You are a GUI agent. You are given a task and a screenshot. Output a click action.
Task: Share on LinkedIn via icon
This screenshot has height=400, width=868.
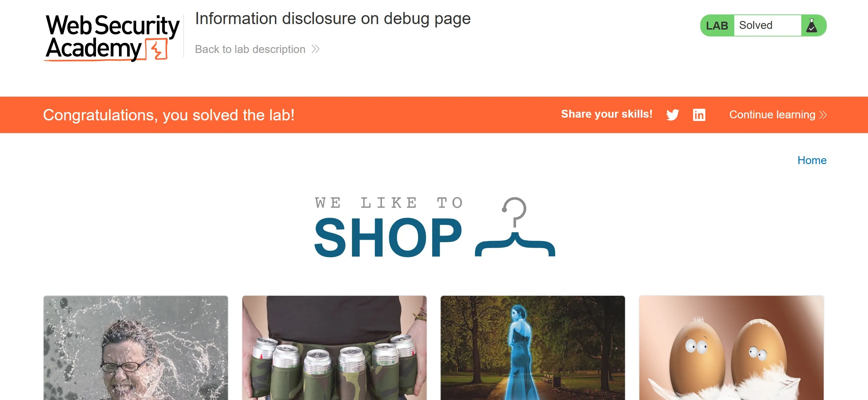699,115
